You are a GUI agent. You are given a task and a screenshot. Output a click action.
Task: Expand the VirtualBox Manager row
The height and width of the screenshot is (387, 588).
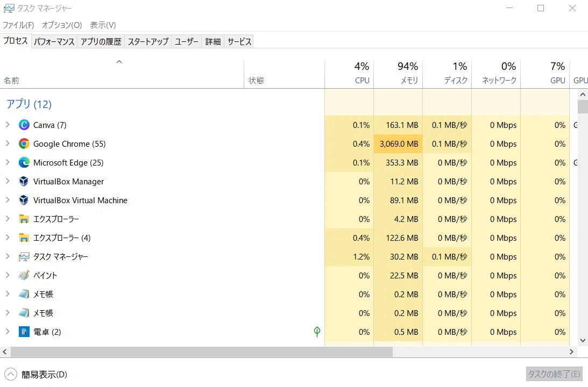(x=8, y=181)
